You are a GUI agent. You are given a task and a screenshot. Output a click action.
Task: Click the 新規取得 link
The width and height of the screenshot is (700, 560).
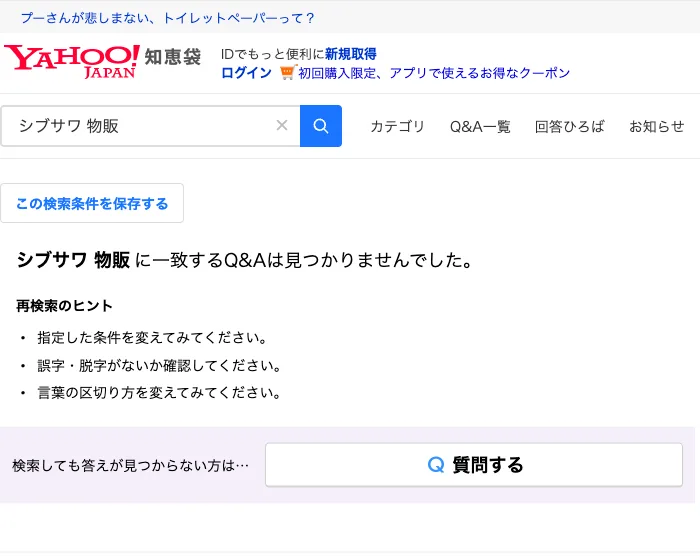pos(350,54)
